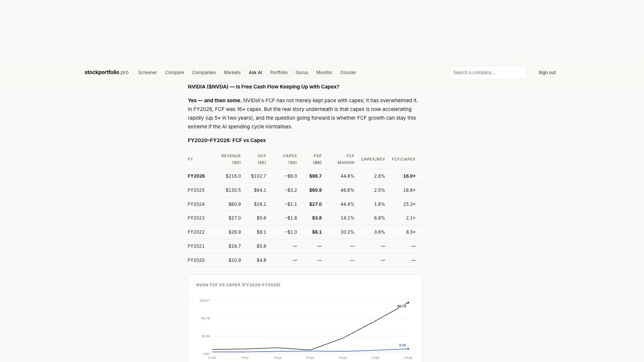Click the FY23 x-axis label
The width and height of the screenshot is (644, 362).
[310, 358]
